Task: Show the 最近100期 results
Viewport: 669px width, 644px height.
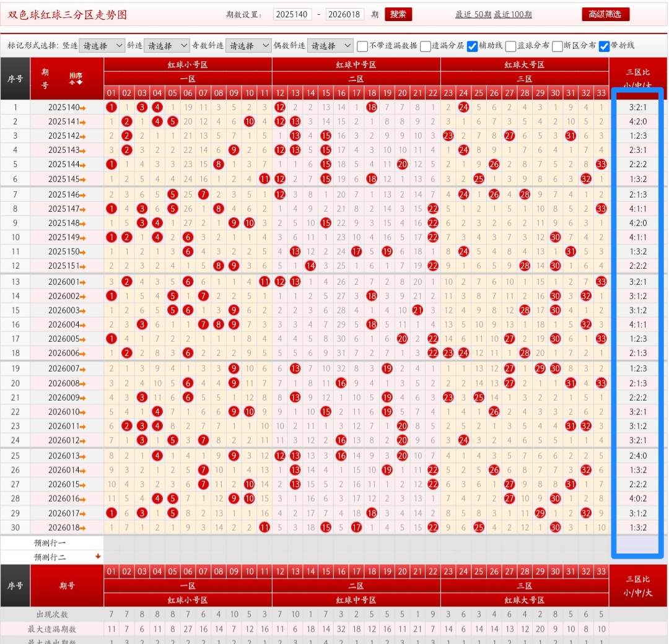Action: click(512, 15)
